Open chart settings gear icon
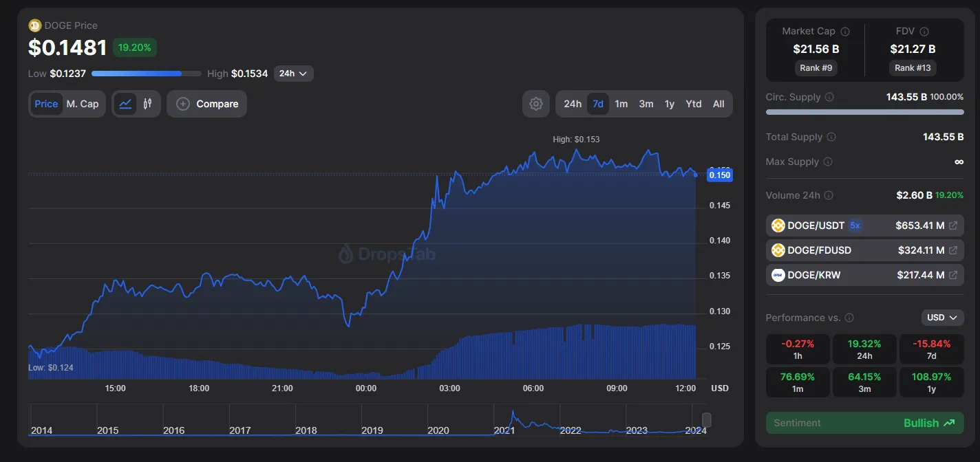980x462 pixels. pos(536,104)
